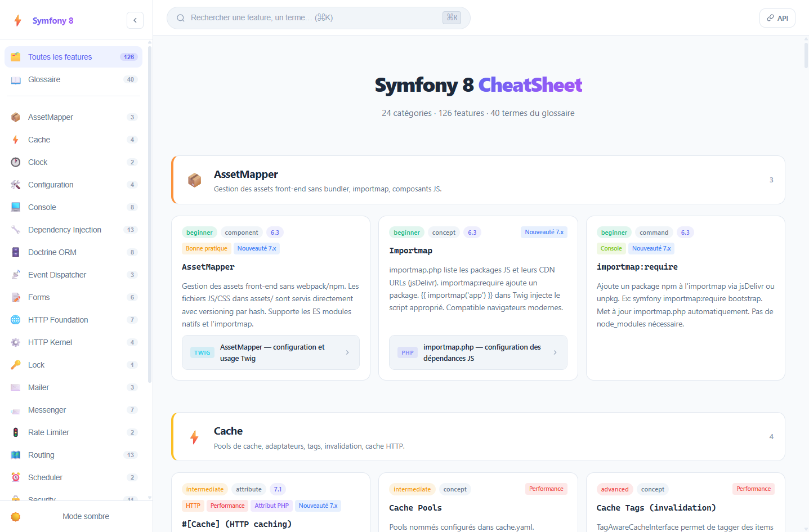Click command tag on importmap:require card
The height and width of the screenshot is (532, 809).
[654, 233]
